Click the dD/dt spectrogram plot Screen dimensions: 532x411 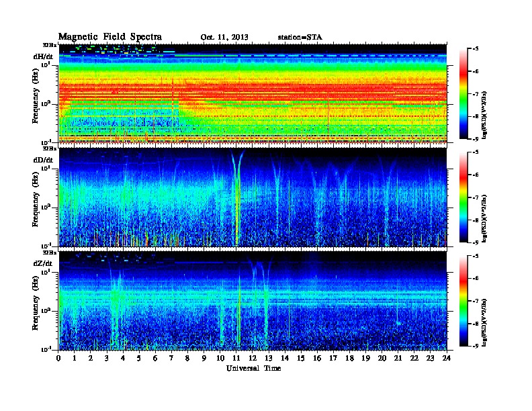click(x=253, y=197)
